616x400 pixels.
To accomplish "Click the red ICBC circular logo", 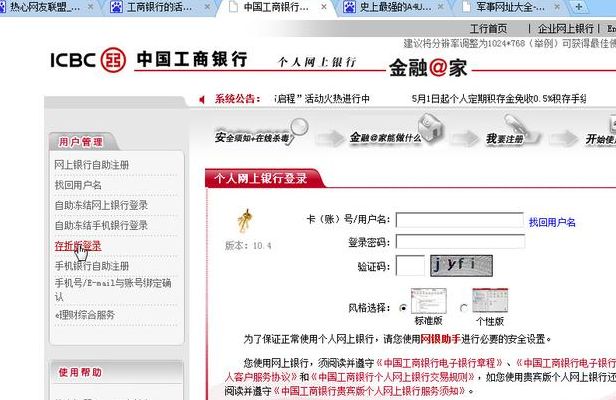I will 113,60.
